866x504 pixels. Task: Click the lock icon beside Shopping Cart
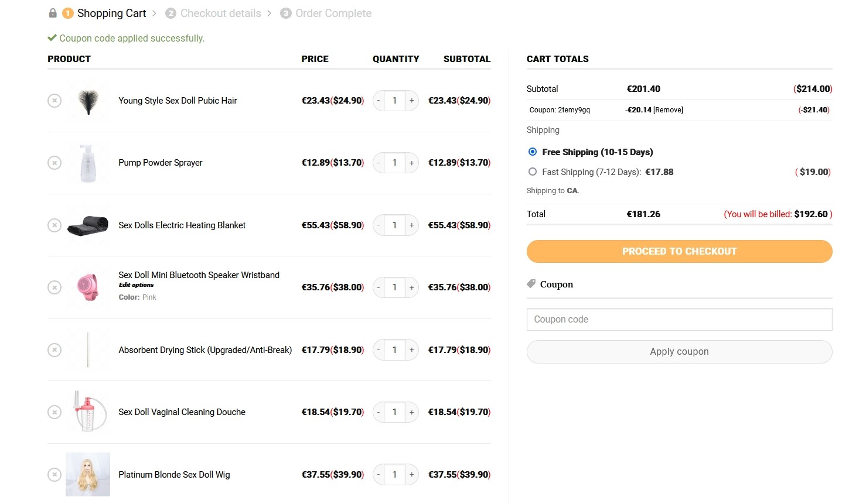53,13
